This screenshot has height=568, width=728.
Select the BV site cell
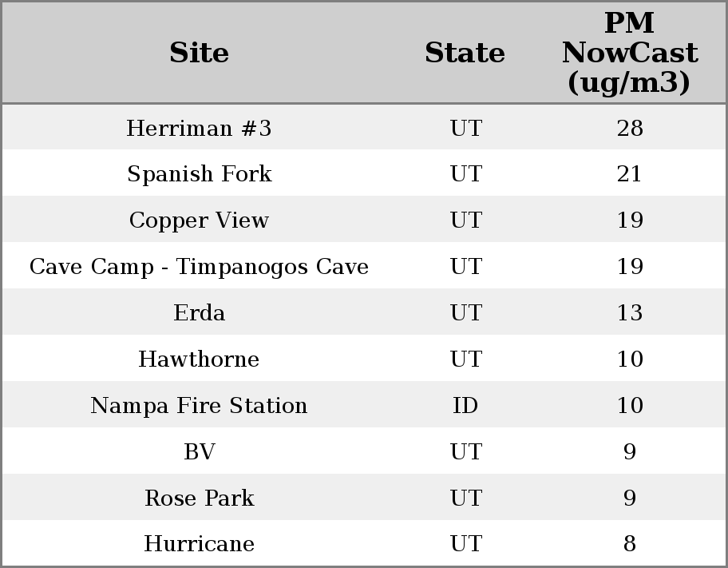coord(199,452)
